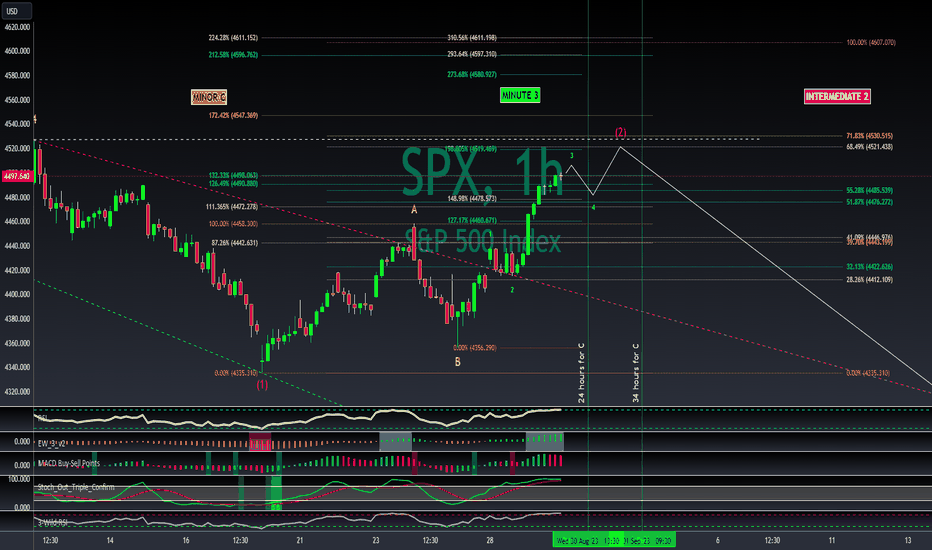The width and height of the screenshot is (932, 550).
Task: Click the 28.26% (4412.109) retracement label
Action: pos(870,279)
